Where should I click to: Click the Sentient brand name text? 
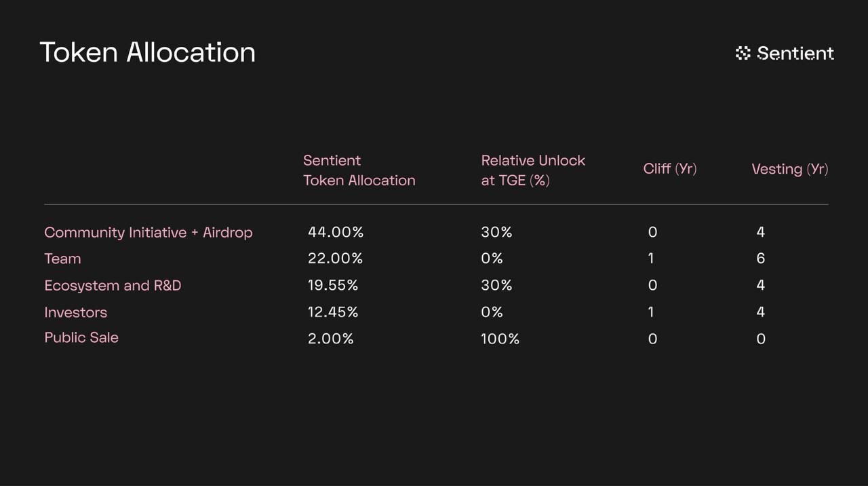tap(795, 53)
